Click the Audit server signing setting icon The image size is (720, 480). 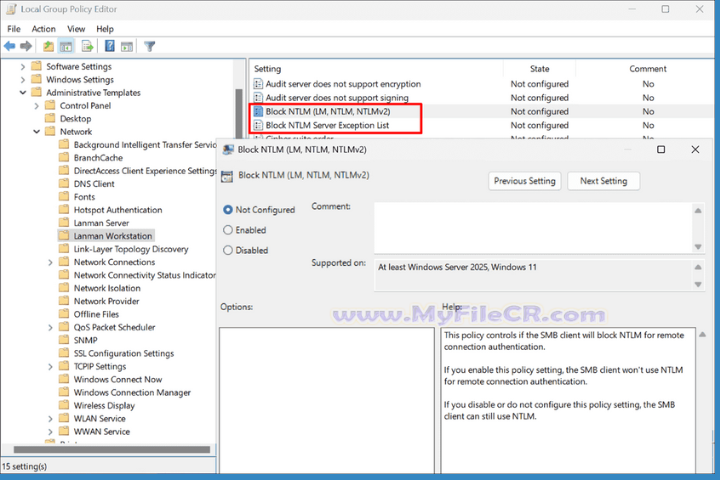pyautogui.click(x=258, y=98)
